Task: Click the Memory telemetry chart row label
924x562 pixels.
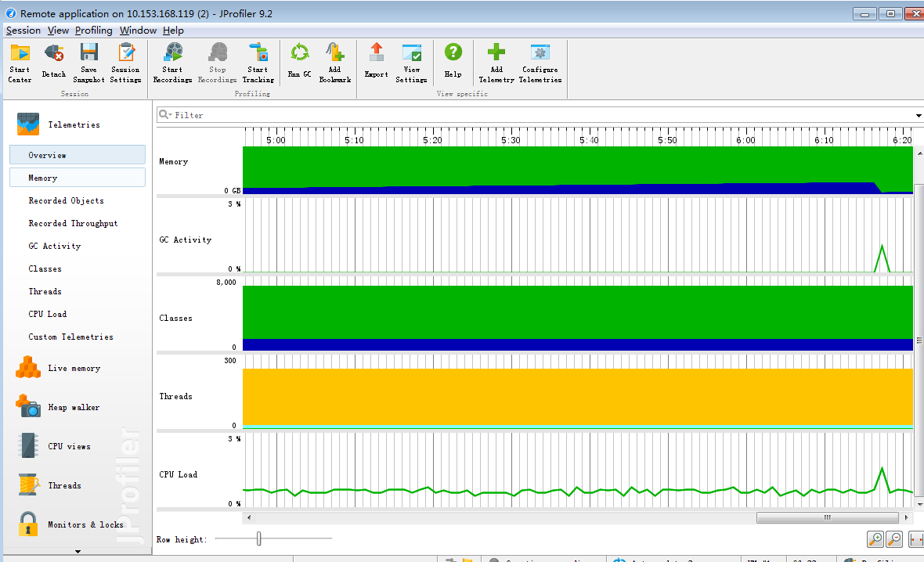Action: click(x=173, y=161)
